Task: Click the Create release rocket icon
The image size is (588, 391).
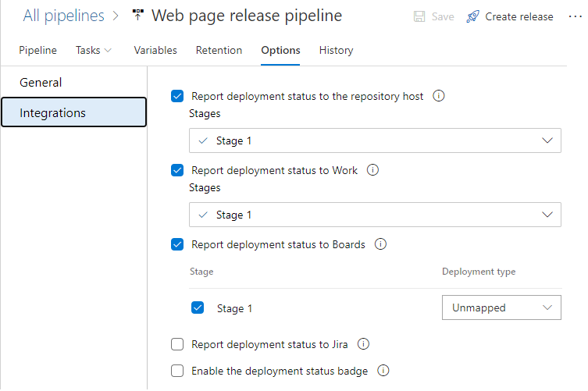Action: click(x=473, y=16)
